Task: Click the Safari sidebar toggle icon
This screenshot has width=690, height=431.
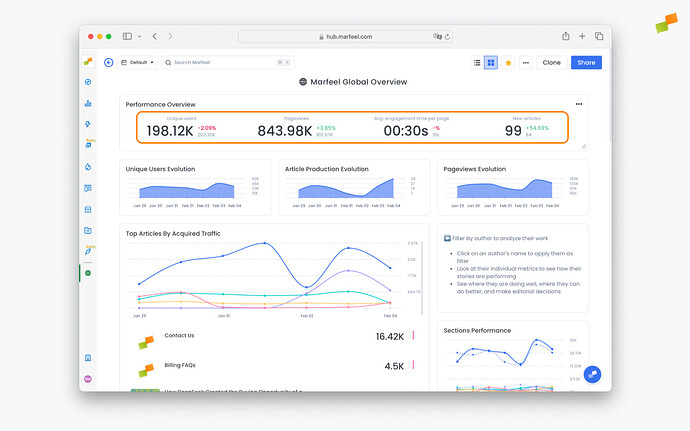Action: tap(130, 36)
